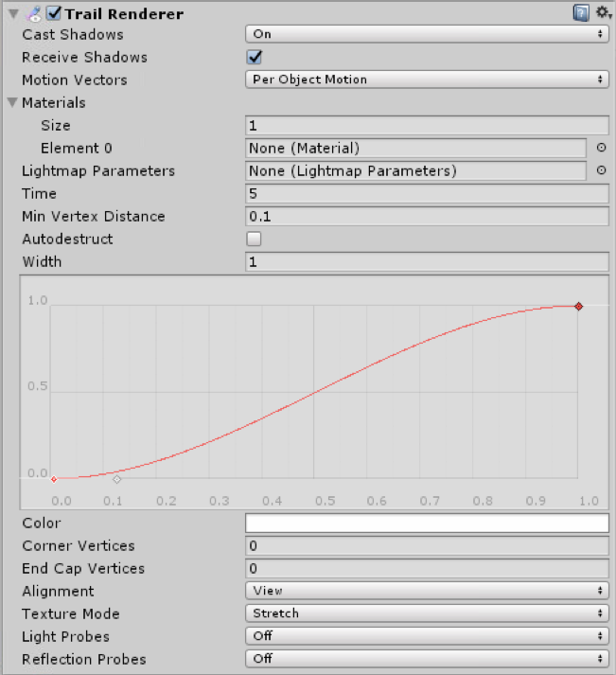Open the Alignment dropdown set to View
Viewport: 616px width, 675px height.
(427, 591)
